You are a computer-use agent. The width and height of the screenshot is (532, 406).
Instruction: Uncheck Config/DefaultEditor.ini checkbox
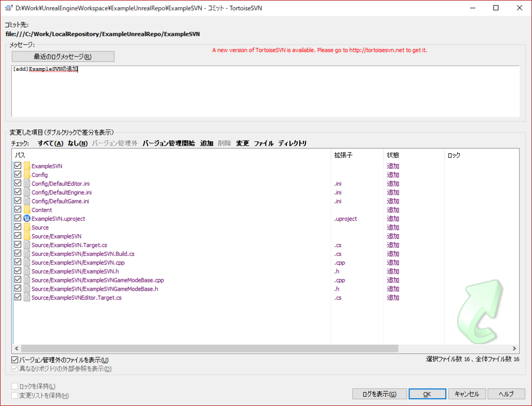(x=18, y=183)
